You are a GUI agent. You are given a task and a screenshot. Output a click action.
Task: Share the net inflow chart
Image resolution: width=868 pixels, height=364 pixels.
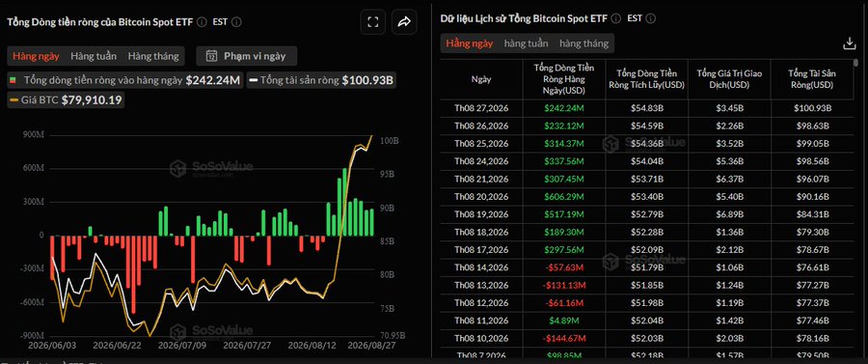pos(404,21)
